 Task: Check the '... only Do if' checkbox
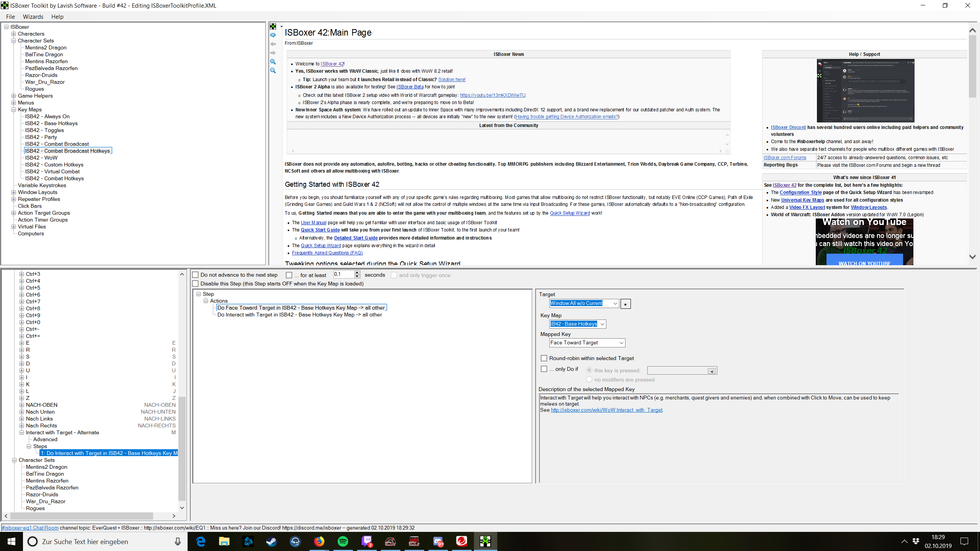(x=544, y=369)
